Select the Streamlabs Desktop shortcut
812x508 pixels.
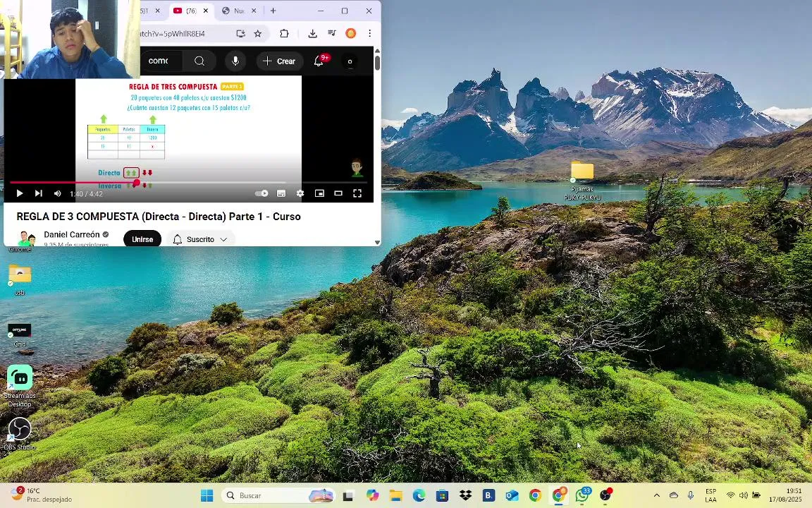(20, 386)
